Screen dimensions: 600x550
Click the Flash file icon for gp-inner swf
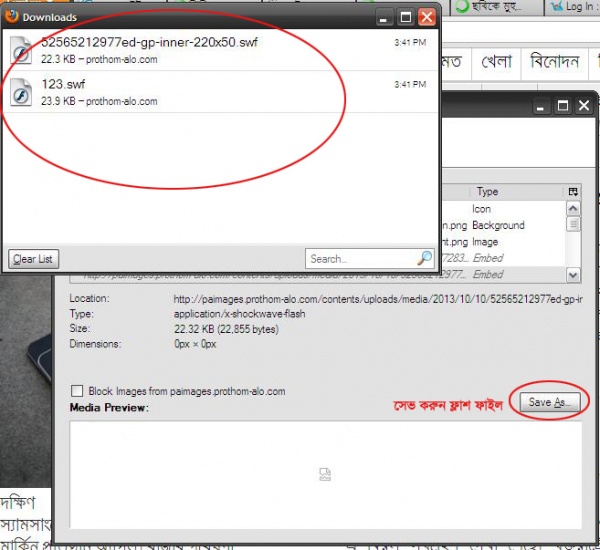click(x=21, y=50)
